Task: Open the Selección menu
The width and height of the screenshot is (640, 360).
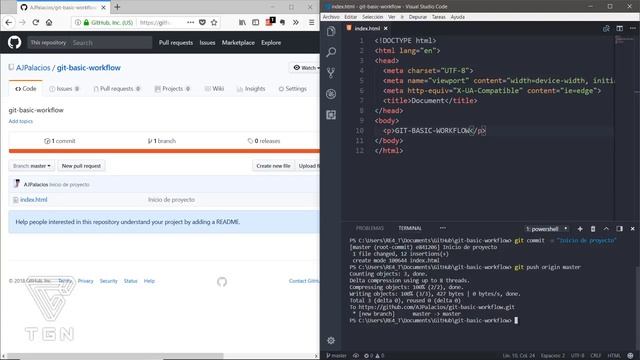Action: click(x=373, y=17)
